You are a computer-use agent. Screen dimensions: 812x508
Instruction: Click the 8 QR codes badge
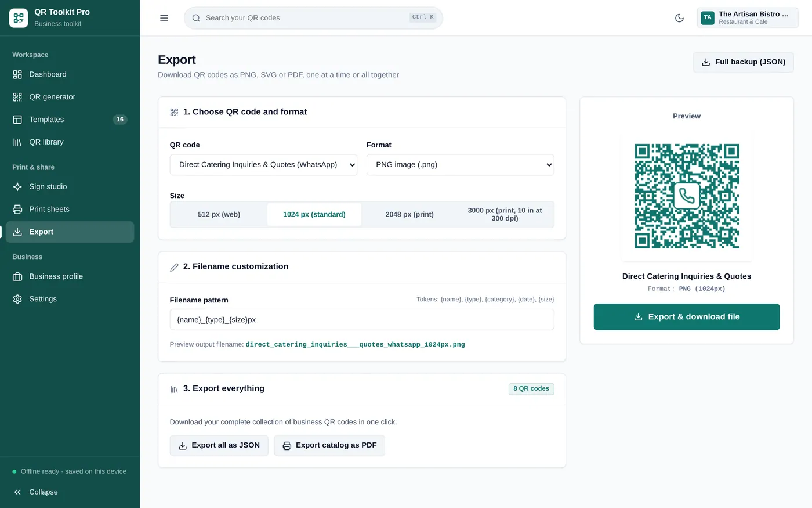[x=531, y=389]
